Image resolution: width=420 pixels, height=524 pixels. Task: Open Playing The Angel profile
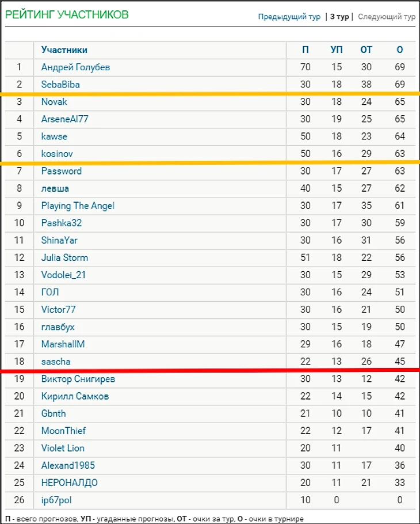78,206
